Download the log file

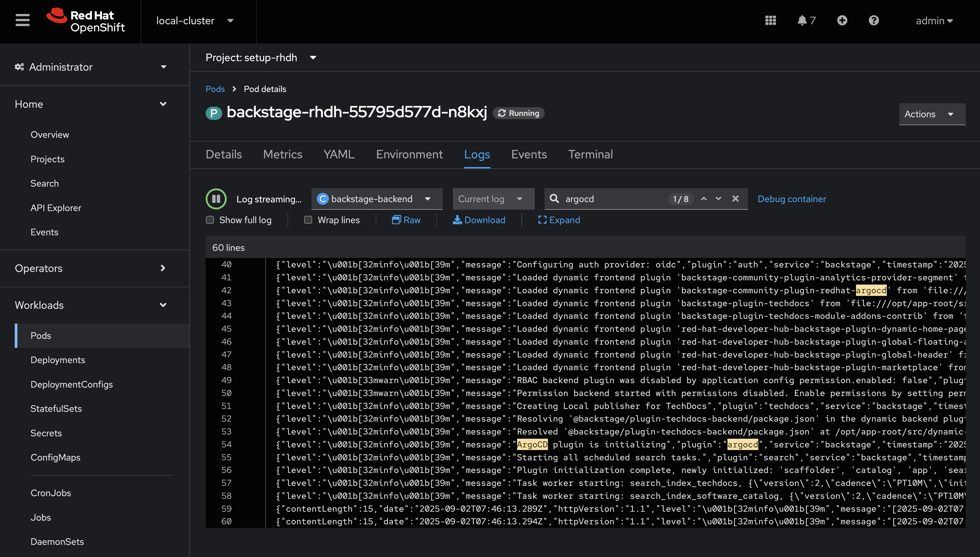tap(479, 220)
